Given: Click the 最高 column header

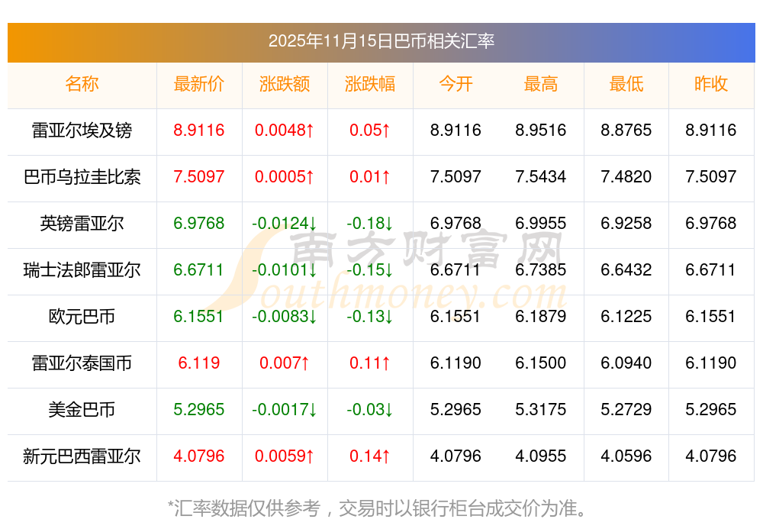Looking at the screenshot, I should coord(541,85).
